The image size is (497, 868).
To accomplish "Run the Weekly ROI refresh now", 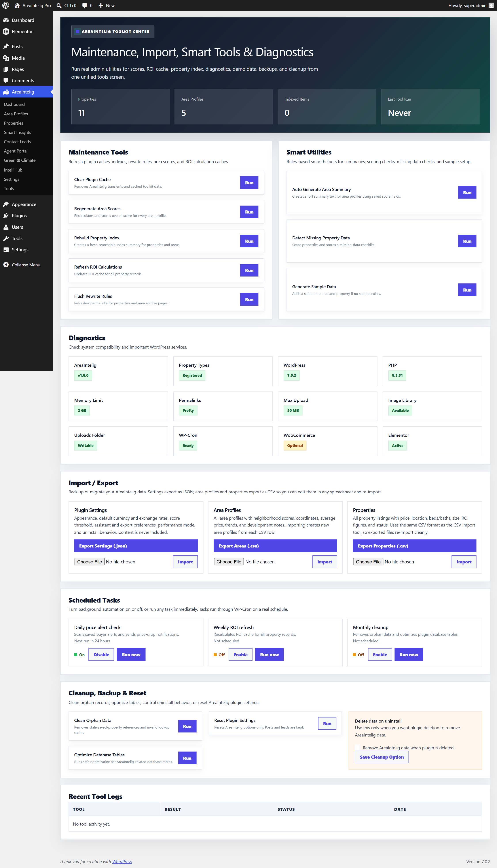I will [269, 654].
